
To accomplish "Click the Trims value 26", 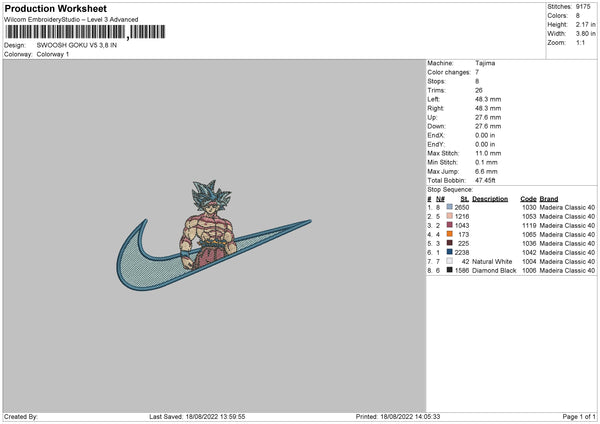I will 479,90.
